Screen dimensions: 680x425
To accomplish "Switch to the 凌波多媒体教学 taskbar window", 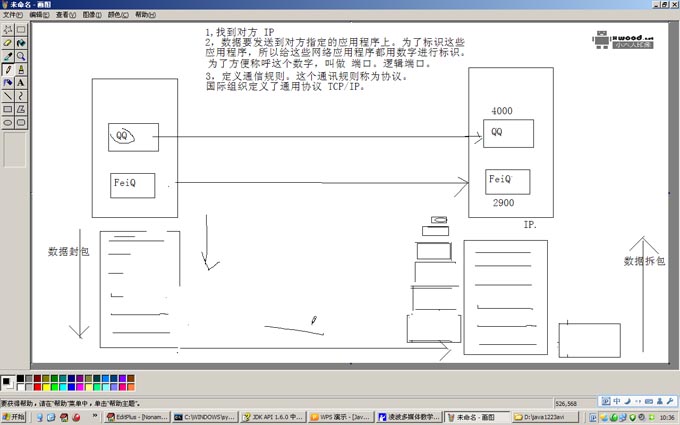I will [409, 417].
